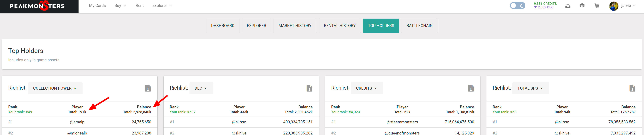Click the 'Total: 333k' player count
Image resolution: width=644 pixels, height=135 pixels.
click(x=239, y=112)
